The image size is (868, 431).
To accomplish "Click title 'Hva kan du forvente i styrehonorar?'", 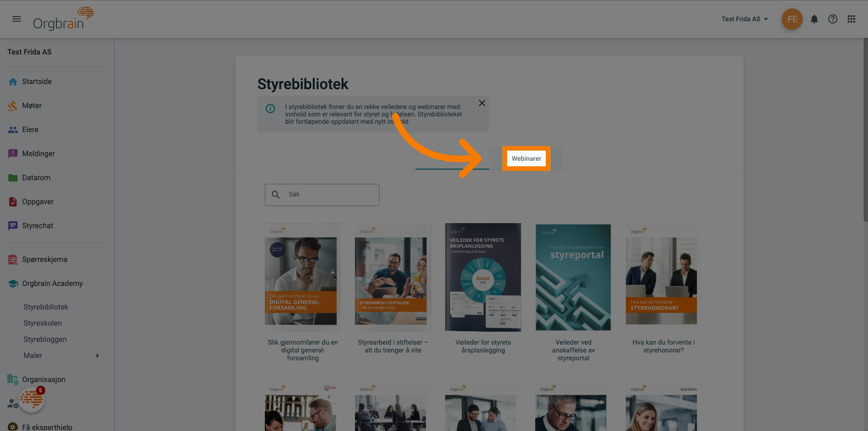I will 663,346.
